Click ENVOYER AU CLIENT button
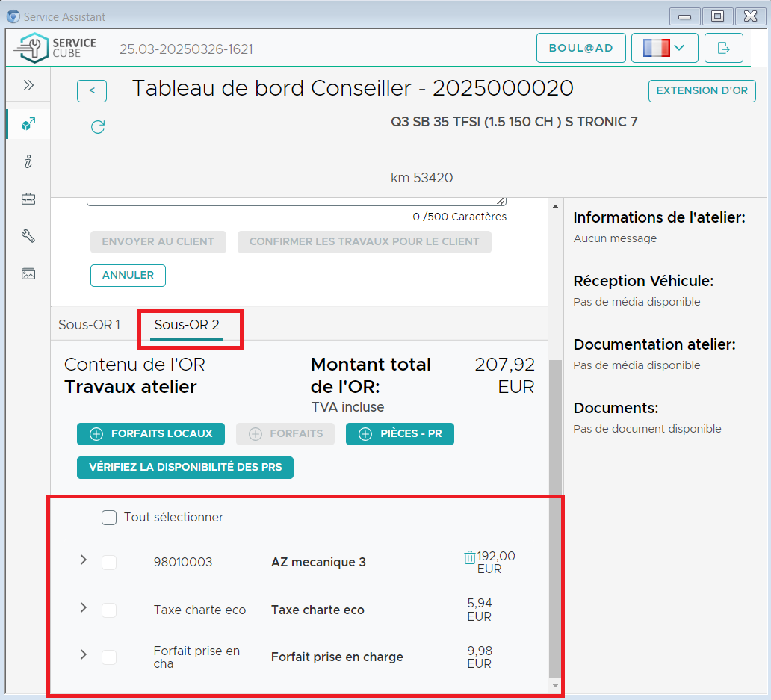 (158, 242)
